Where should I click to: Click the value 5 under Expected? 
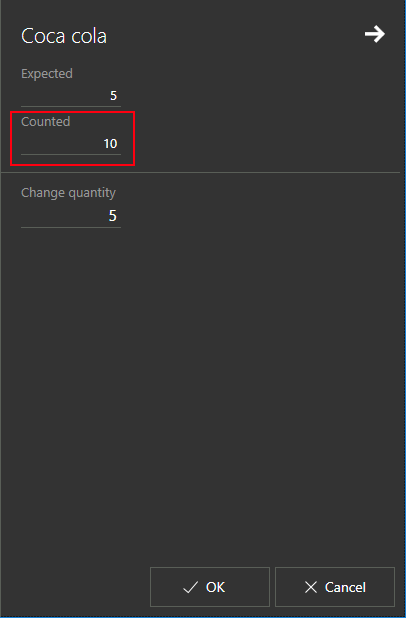click(114, 95)
